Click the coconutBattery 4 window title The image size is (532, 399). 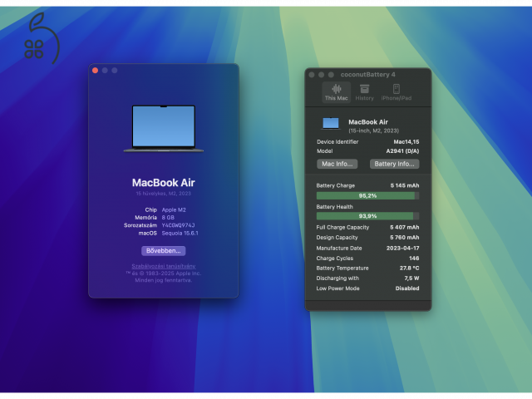coord(367,75)
